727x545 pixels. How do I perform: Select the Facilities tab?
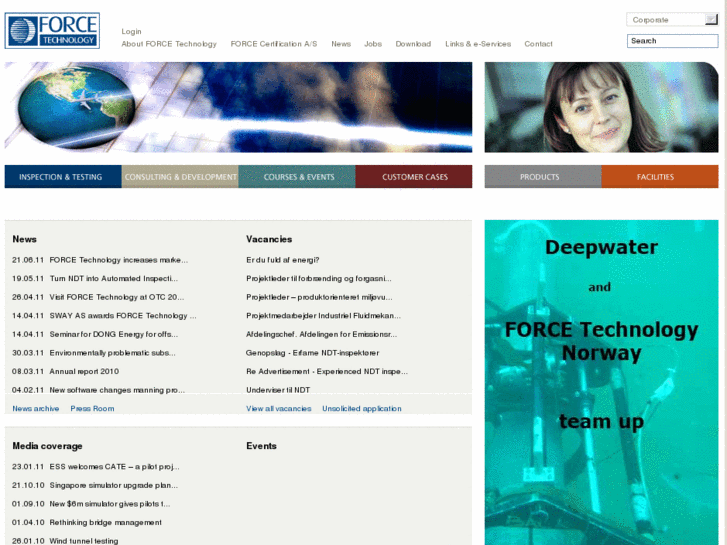660,177
